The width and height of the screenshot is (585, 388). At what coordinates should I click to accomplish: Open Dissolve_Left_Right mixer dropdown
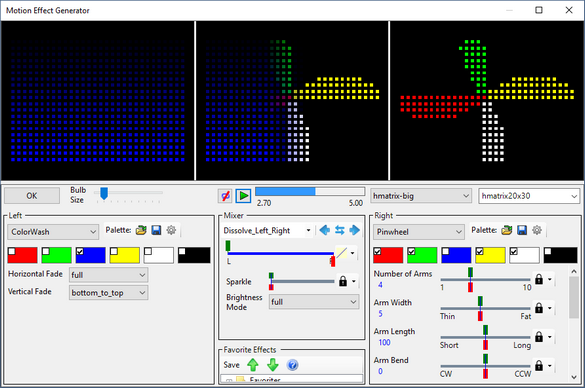coord(267,231)
